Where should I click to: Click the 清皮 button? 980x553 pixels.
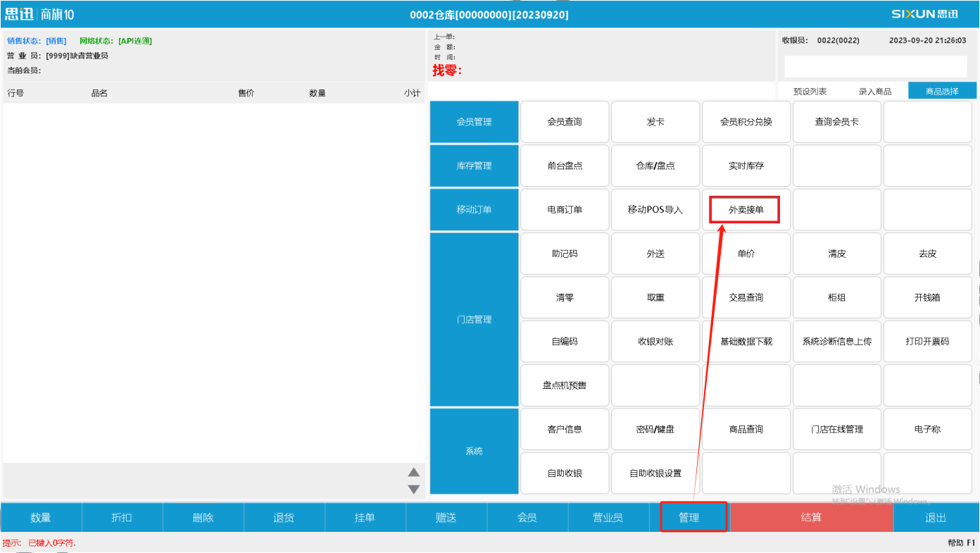837,254
